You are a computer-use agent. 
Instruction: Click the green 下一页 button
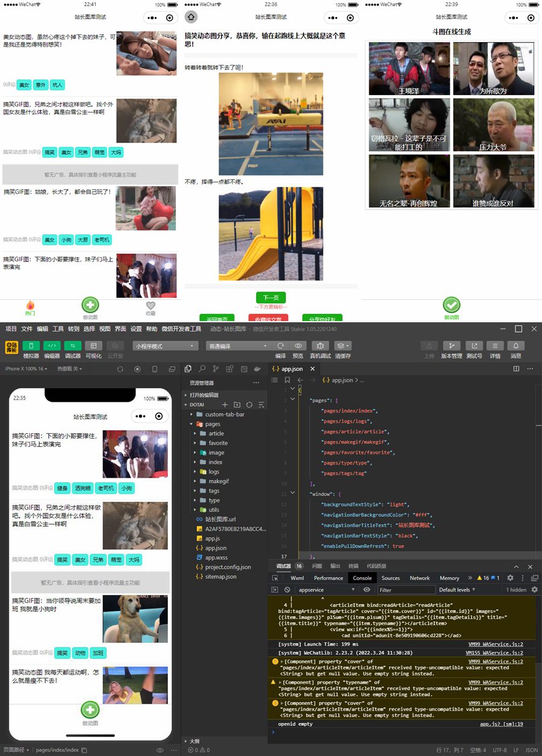pyautogui.click(x=270, y=298)
